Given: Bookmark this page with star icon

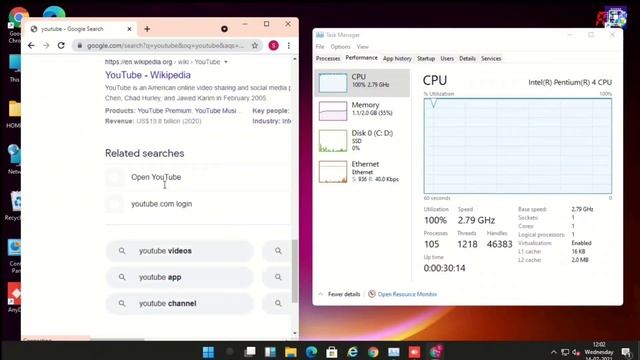Looking at the screenshot, I should pos(255,45).
